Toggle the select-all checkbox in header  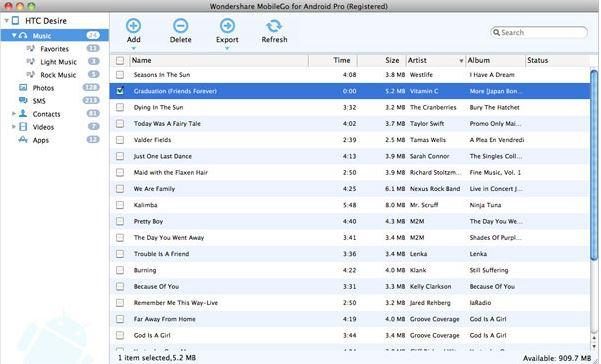coord(120,61)
